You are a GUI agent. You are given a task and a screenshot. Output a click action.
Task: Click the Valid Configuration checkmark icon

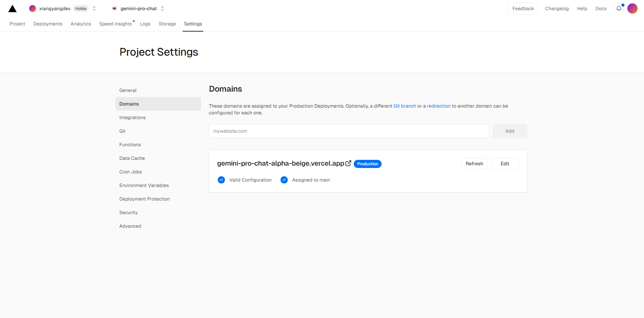tap(221, 180)
